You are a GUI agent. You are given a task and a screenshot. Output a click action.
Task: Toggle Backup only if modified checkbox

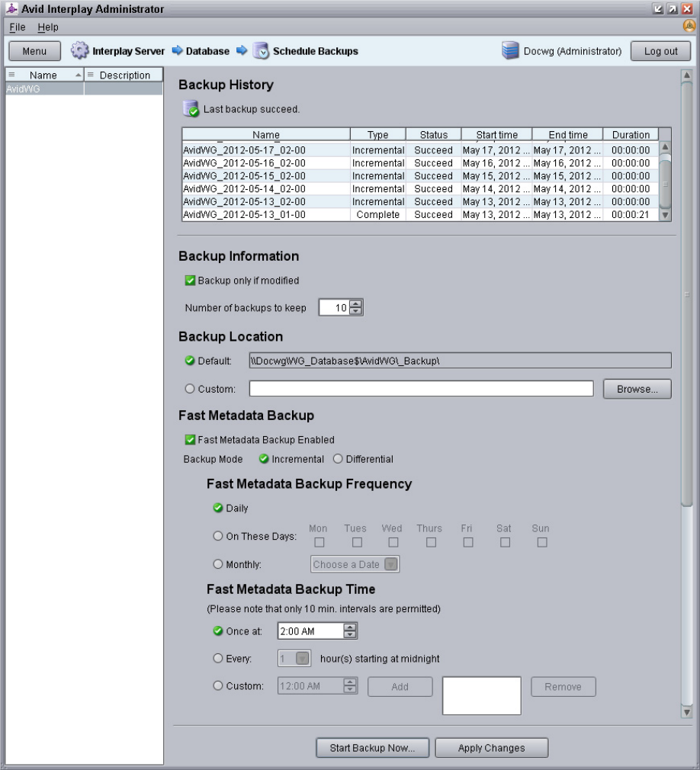click(190, 281)
